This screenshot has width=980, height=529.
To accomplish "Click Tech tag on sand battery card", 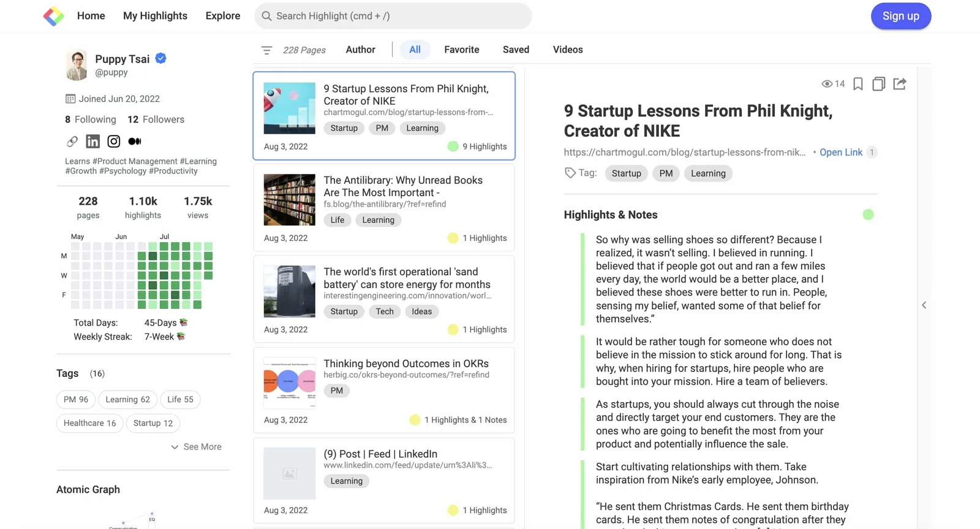I will [385, 311].
